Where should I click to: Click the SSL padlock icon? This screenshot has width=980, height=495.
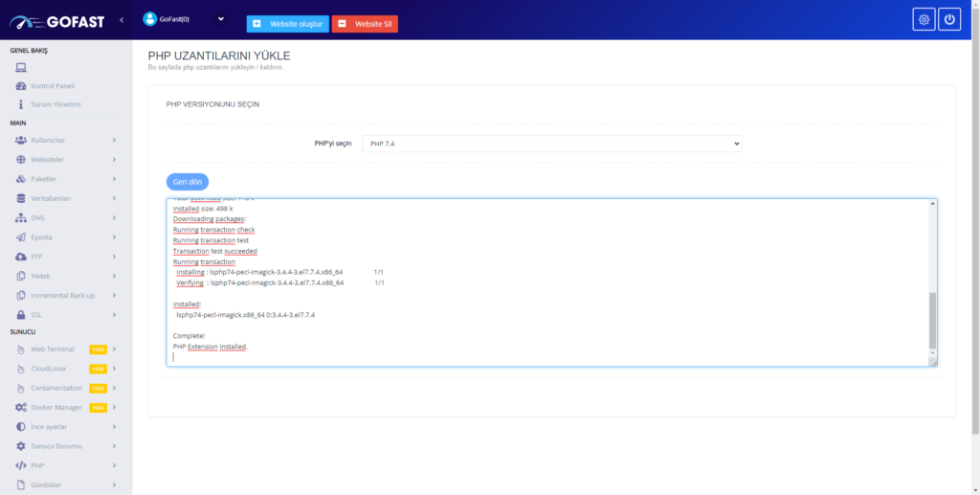pyautogui.click(x=21, y=315)
